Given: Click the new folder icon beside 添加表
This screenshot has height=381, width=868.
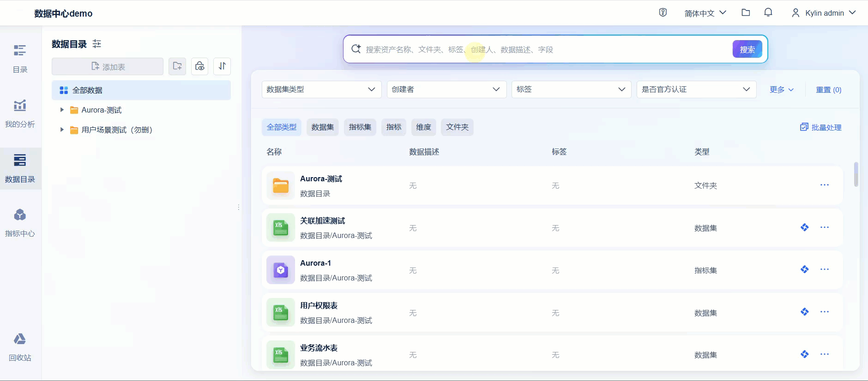Looking at the screenshot, I should (x=177, y=66).
